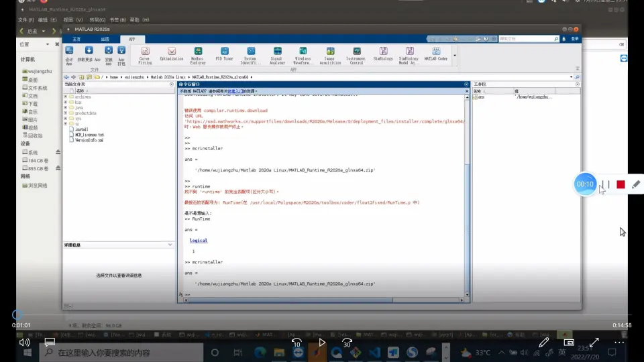Viewport: 644px width, 362px height.
Task: Open workspace panel actions menu
Action: coord(578,84)
